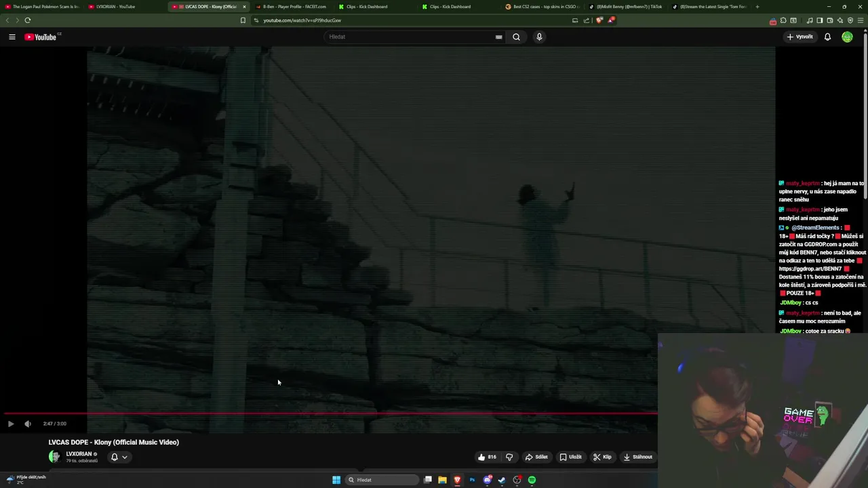Toggle the browser sidebar panel

coord(819,20)
